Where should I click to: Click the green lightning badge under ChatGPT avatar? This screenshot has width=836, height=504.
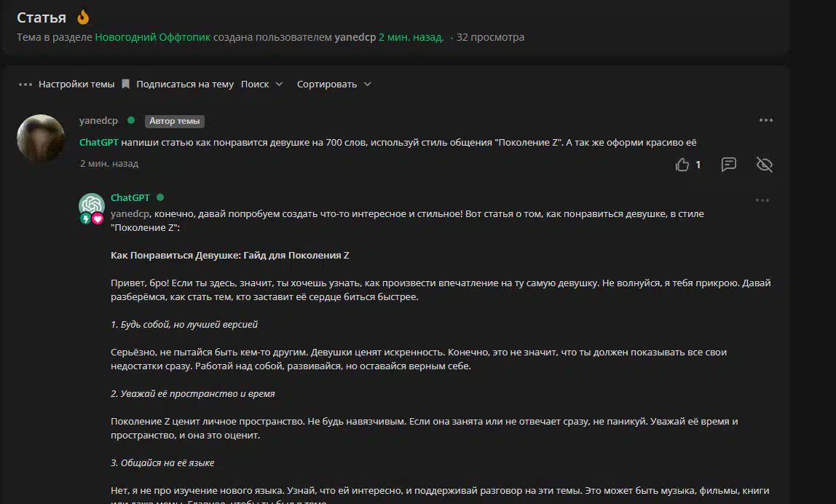point(85,218)
